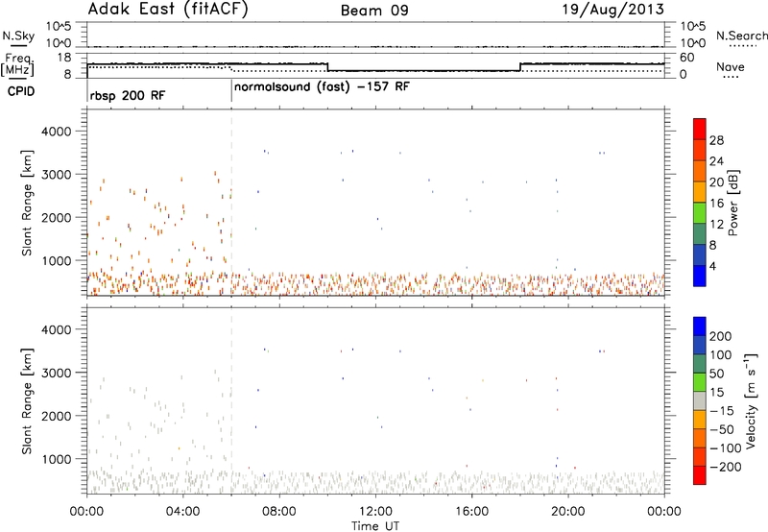This screenshot has height=532, width=768.
Task: Click the frequency step-down line near 10:00
Action: (x=327, y=67)
